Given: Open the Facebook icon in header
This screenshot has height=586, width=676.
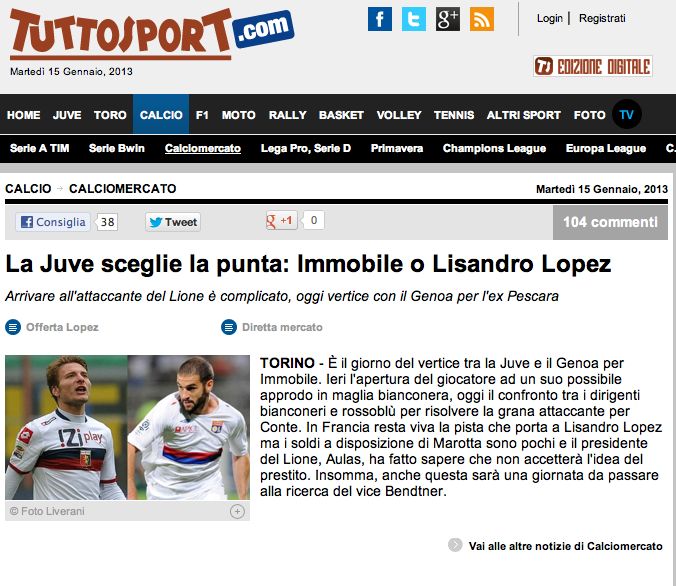Looking at the screenshot, I should (380, 19).
